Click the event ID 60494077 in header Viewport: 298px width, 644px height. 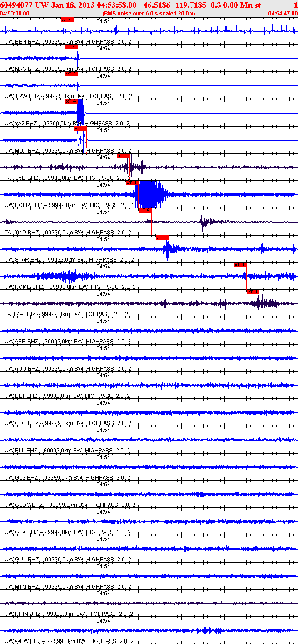tap(16, 5)
